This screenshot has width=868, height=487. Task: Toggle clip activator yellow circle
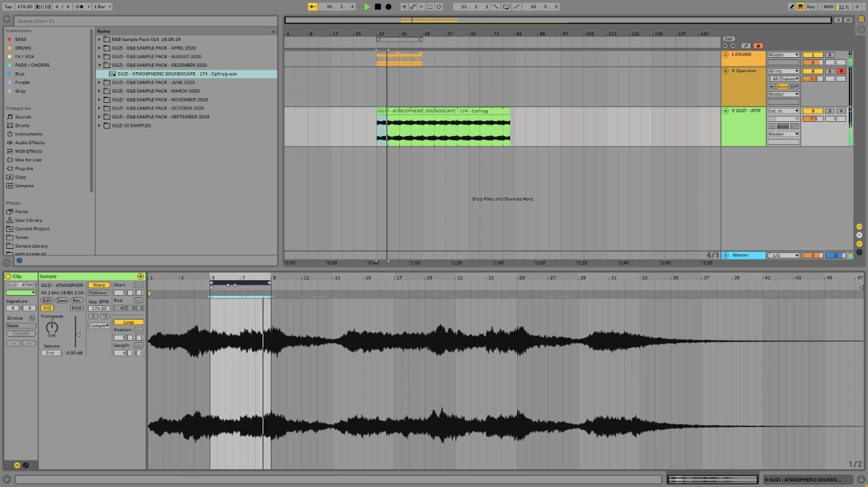click(x=8, y=276)
